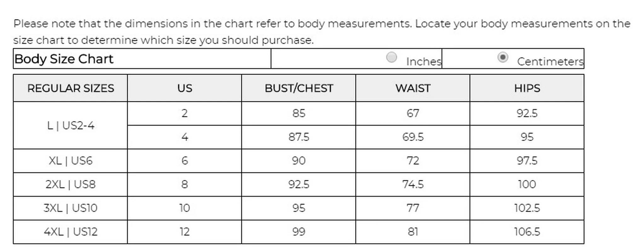644x252 pixels.
Task: Click the Body Size Chart title
Action: (x=64, y=59)
